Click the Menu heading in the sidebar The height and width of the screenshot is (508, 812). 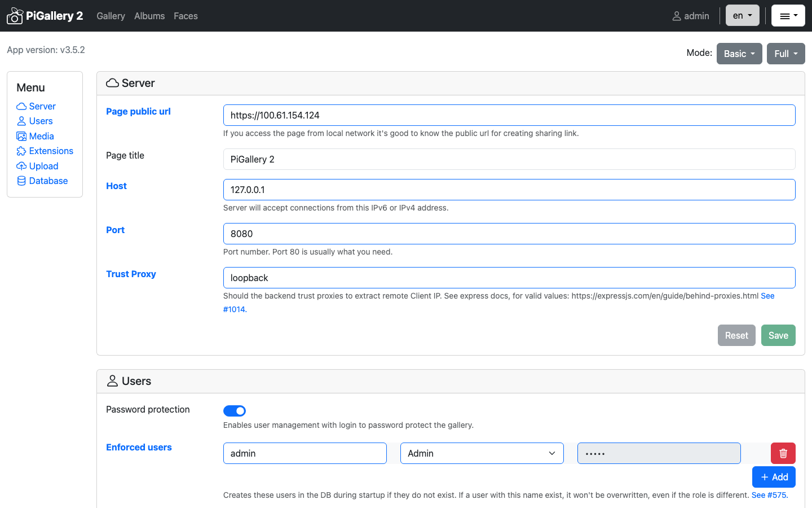click(x=30, y=87)
